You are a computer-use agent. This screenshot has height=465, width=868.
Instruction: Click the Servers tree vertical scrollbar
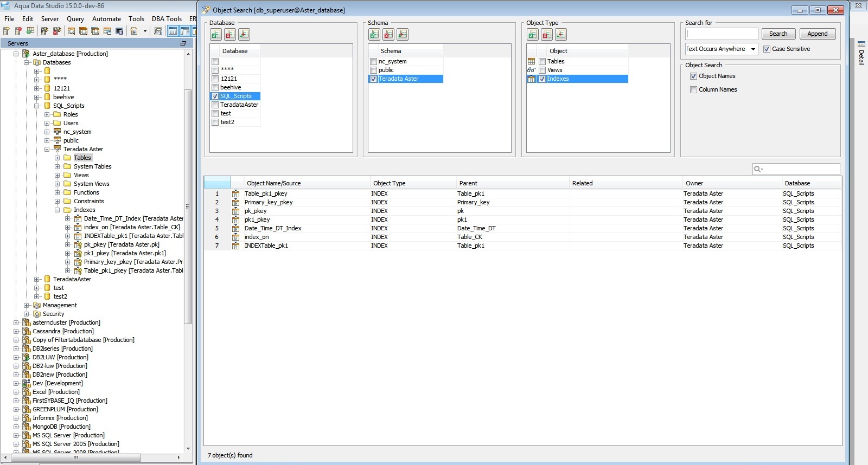coord(188,206)
